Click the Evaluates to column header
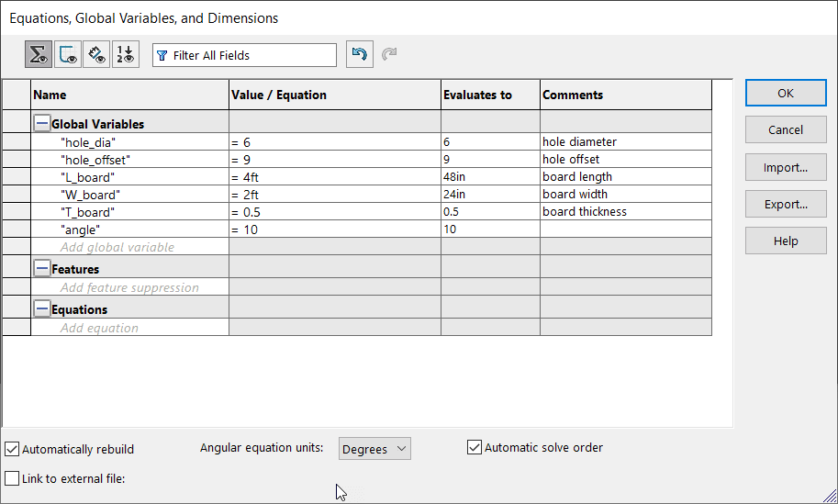838x504 pixels. click(491, 95)
